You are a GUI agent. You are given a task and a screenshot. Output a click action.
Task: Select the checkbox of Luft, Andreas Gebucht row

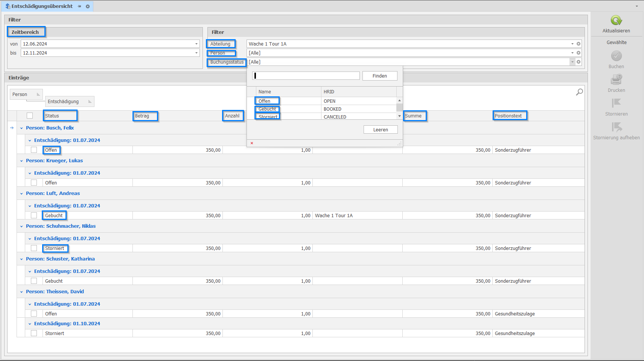click(34, 216)
